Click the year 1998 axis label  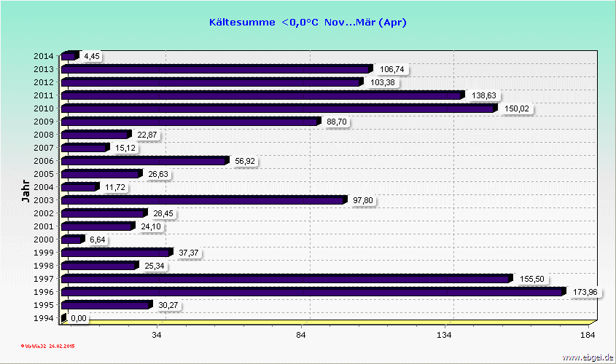pos(43,266)
